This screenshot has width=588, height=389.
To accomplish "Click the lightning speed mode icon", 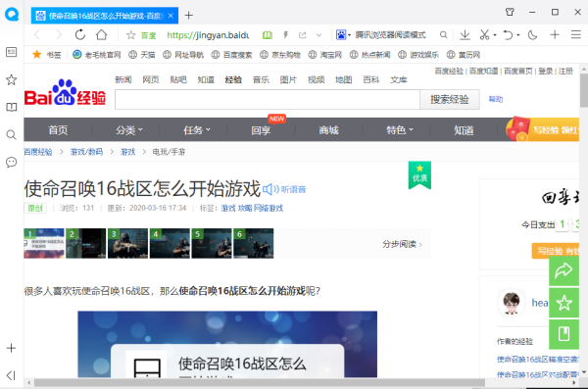I will (286, 35).
